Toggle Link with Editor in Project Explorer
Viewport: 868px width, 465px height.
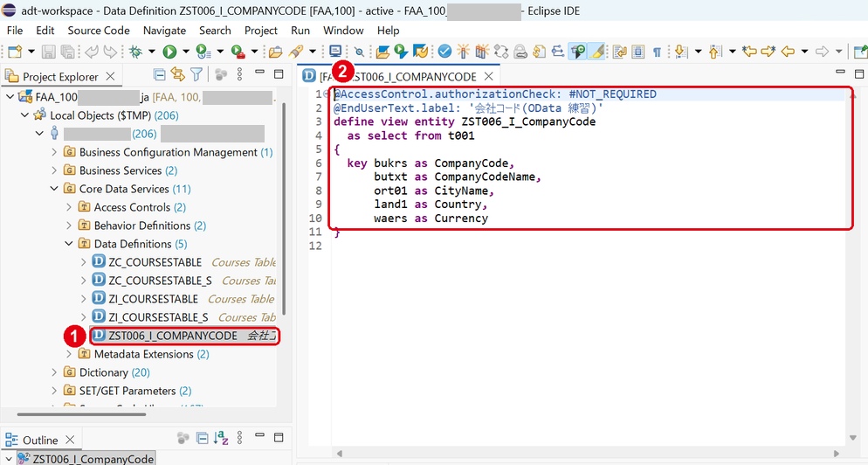(177, 74)
